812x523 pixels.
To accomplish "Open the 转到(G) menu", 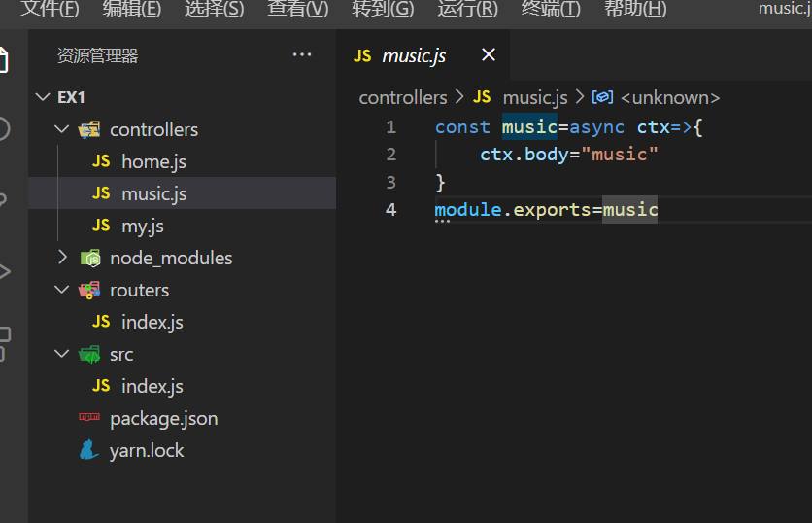I will 383,9.
